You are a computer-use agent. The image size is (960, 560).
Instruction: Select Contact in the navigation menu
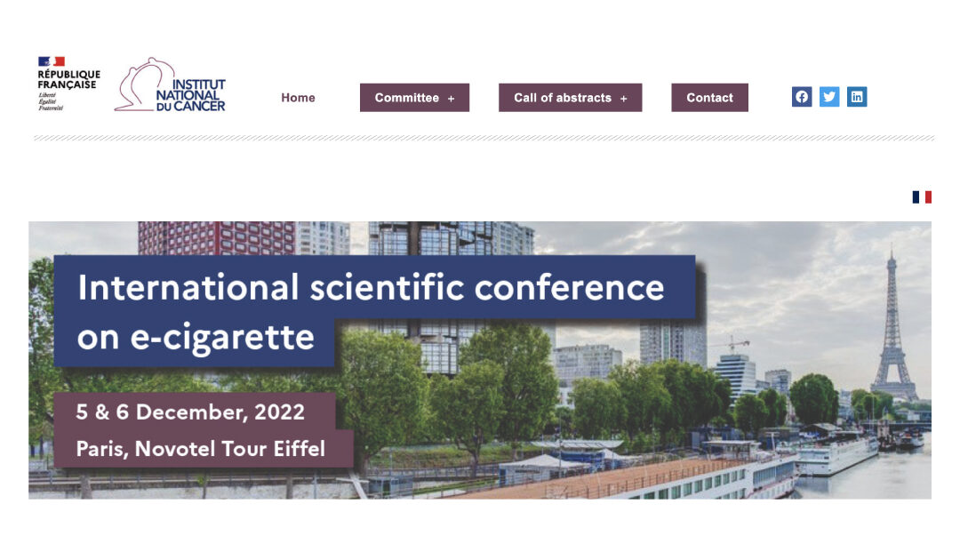point(709,98)
